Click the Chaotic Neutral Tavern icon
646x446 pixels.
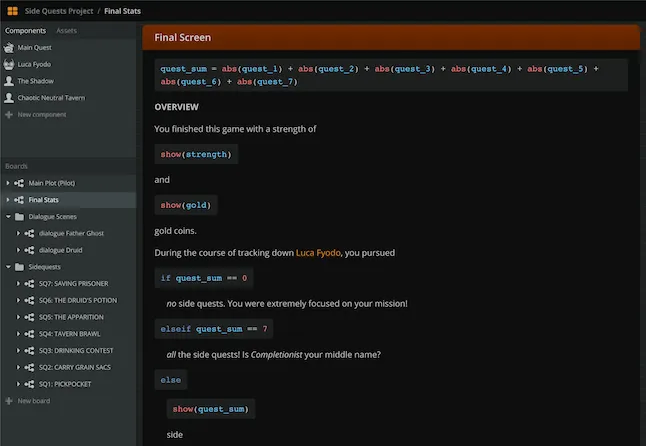(x=9, y=98)
